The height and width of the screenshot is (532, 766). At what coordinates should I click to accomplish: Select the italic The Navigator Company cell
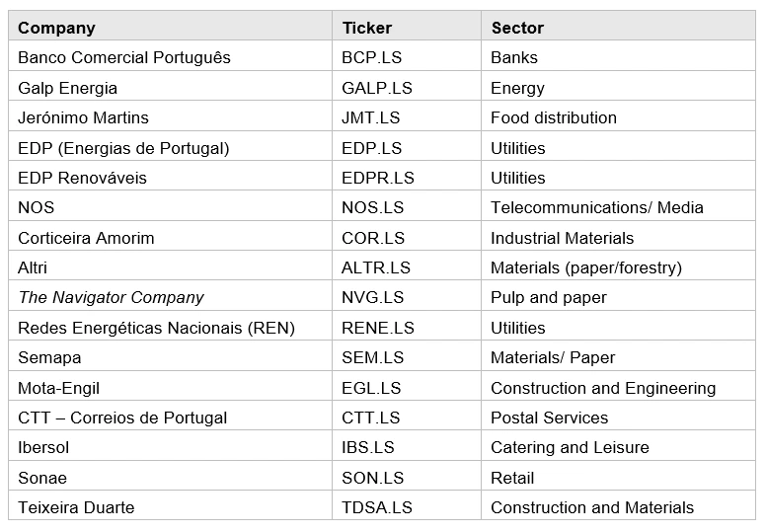[170, 295]
